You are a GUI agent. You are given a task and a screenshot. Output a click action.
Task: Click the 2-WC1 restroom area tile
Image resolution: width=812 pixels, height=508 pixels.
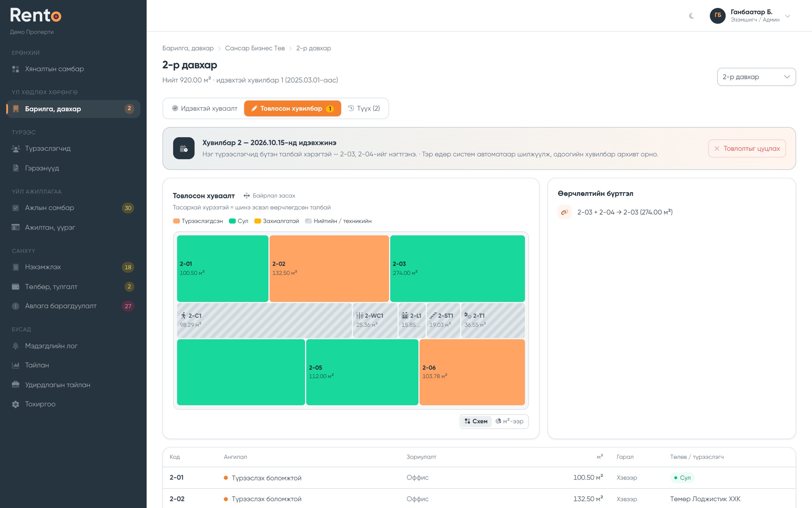point(375,320)
